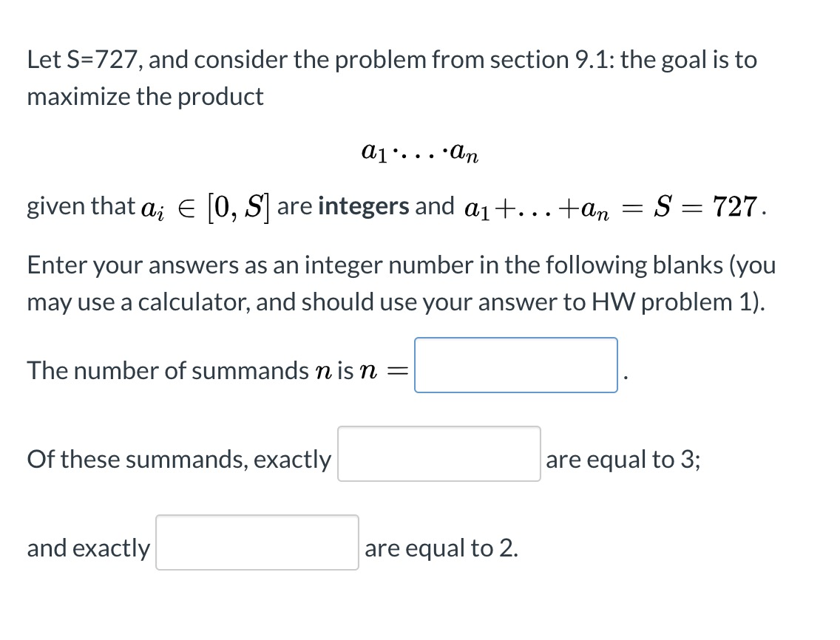Click the input field for n
840x640 pixels.
click(x=515, y=365)
